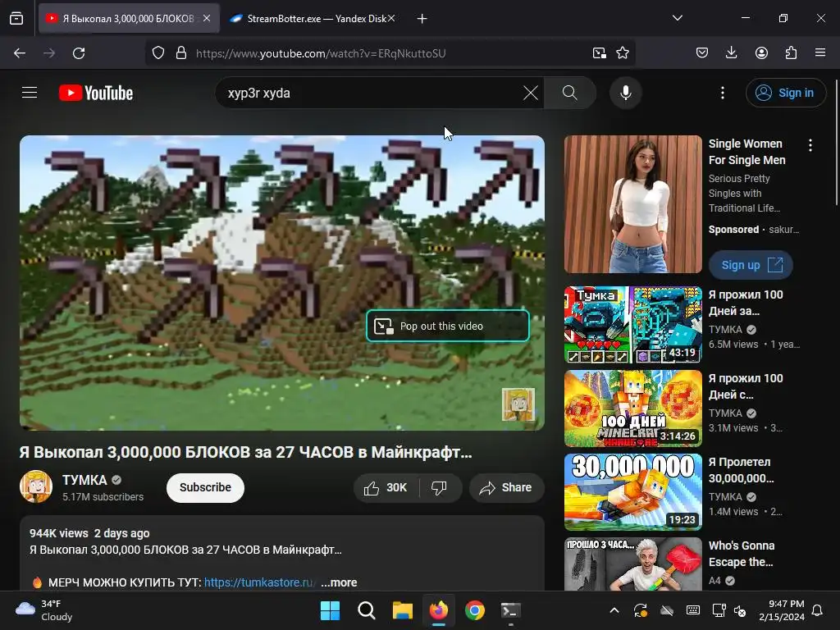Open Firefox application menu

coord(820,53)
